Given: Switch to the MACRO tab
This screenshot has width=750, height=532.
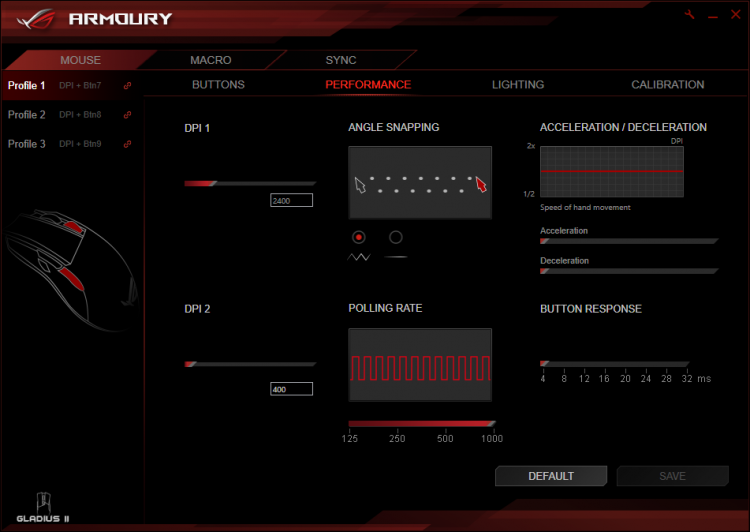Looking at the screenshot, I should 210,60.
